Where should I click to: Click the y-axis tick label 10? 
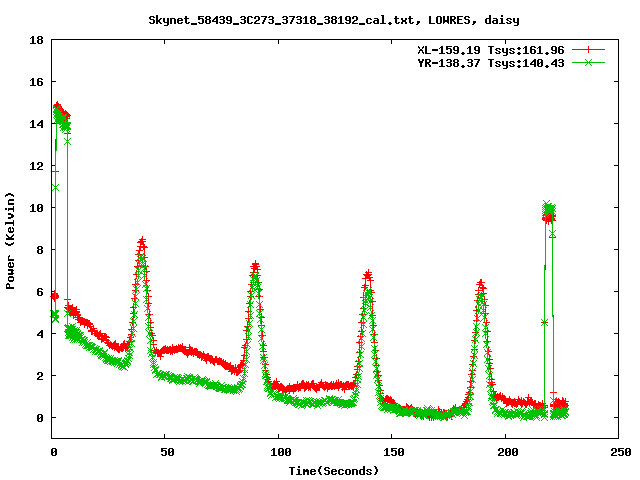tap(36, 208)
